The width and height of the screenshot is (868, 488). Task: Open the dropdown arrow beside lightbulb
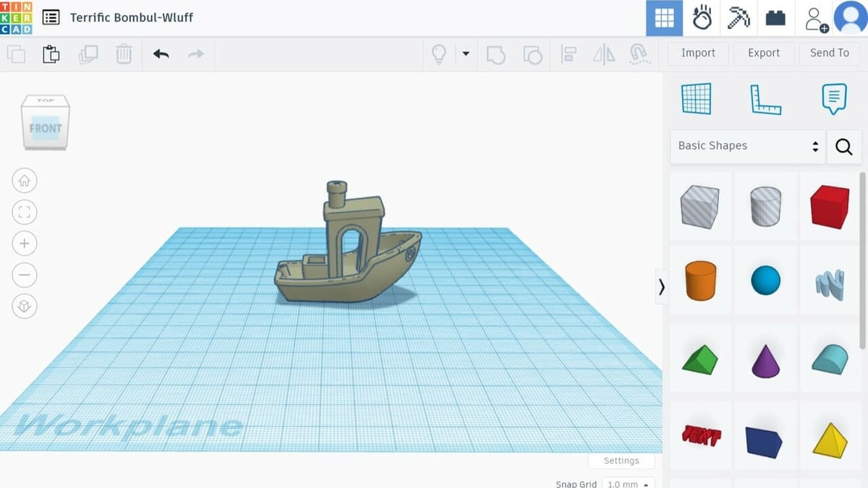466,53
